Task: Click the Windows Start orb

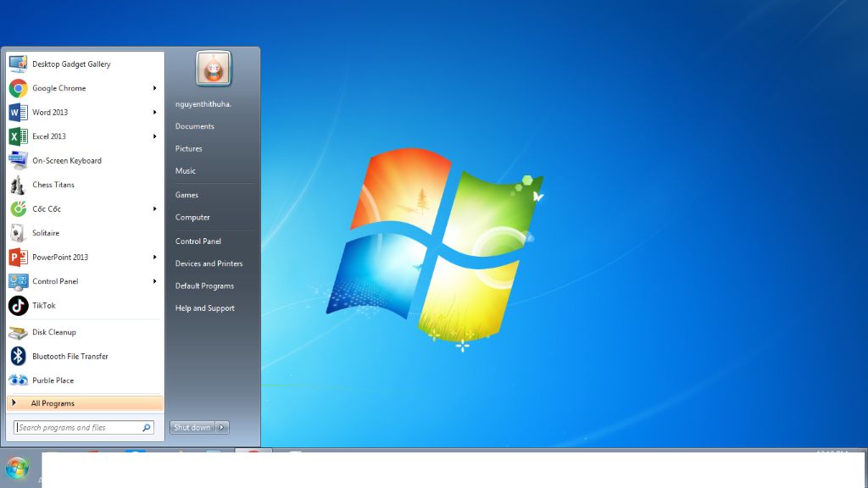Action: click(17, 469)
